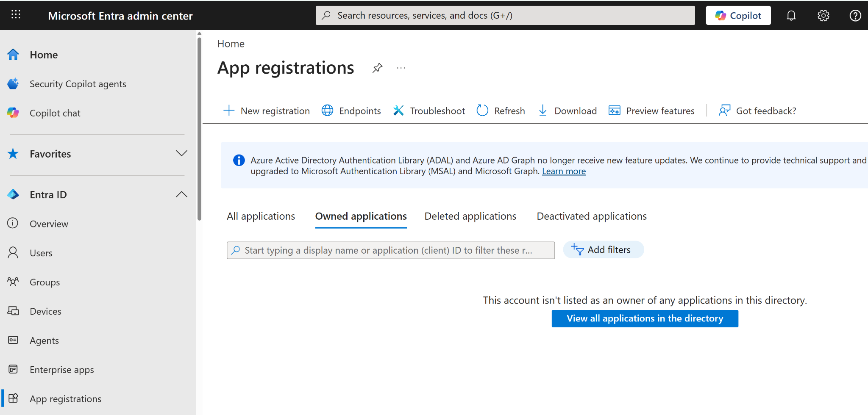The height and width of the screenshot is (415, 868).
Task: Click the Copilot chat colorful icon
Action: pyautogui.click(x=13, y=113)
